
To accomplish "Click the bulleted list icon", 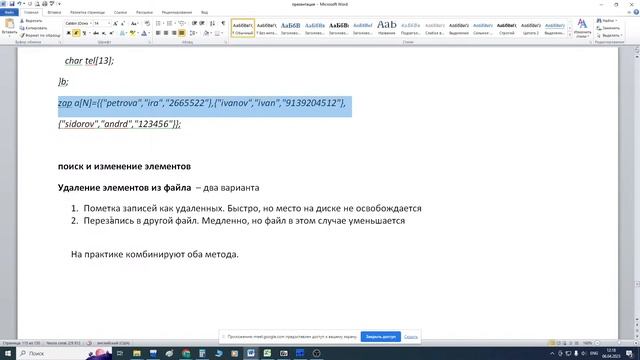I will pos(158,23).
